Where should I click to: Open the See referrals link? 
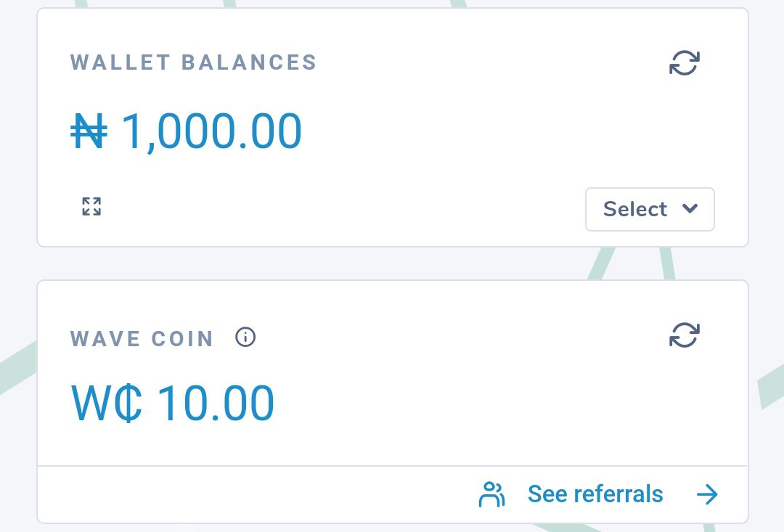tap(595, 494)
